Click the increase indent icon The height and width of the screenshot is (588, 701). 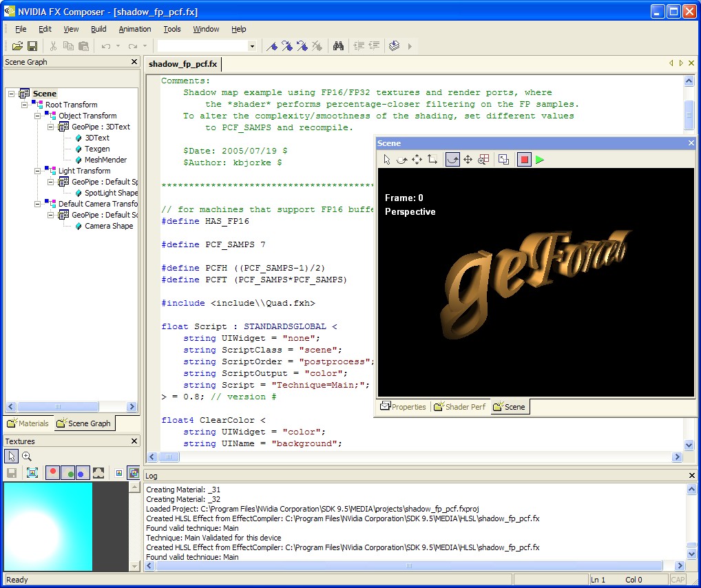tap(359, 46)
